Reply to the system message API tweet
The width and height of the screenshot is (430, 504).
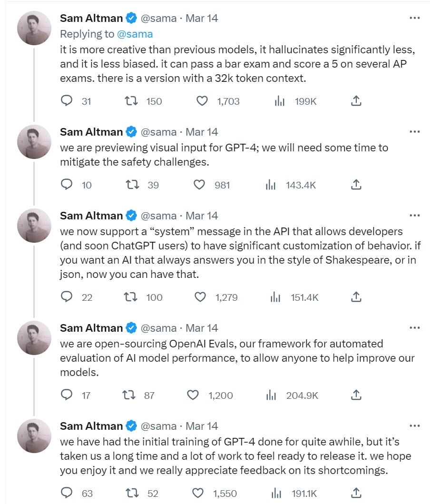click(67, 297)
